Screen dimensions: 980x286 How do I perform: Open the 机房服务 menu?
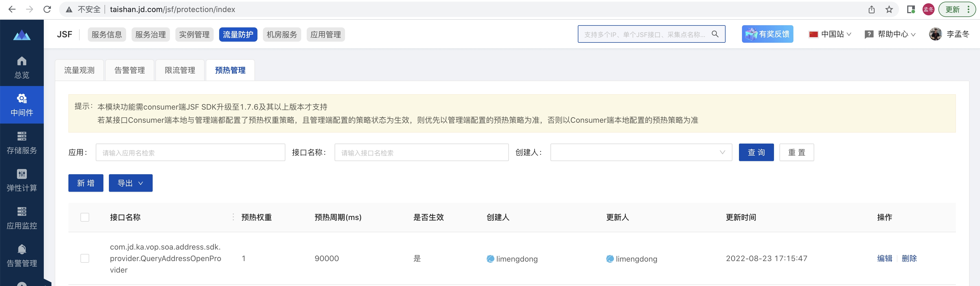tap(282, 35)
